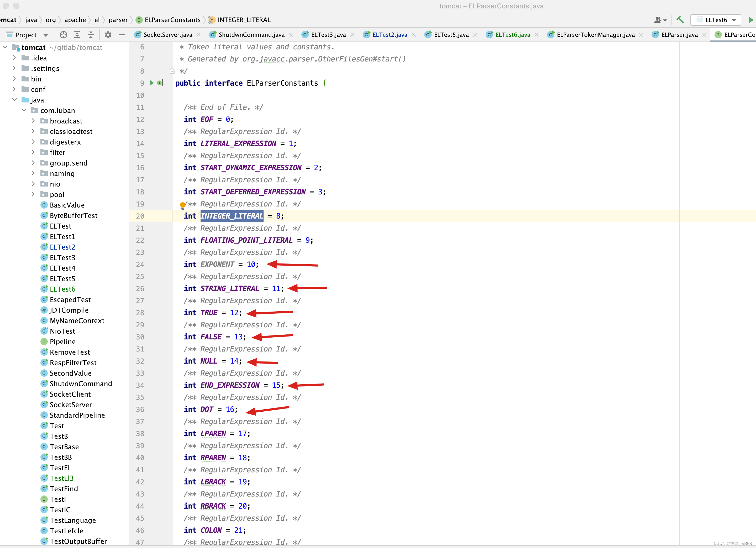
Task: Run ELTest6 with the green play button
Action: pyautogui.click(x=751, y=20)
